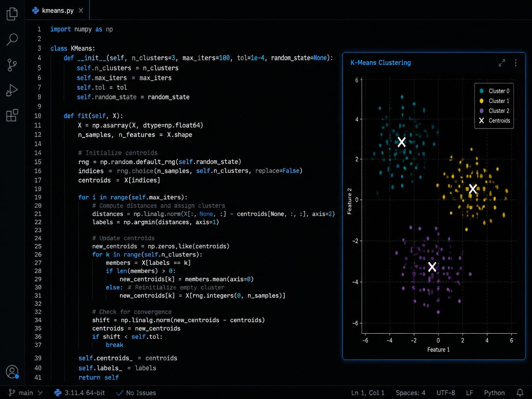Screen dimensions: 532x399
Task: Toggle Cluster 2 legend entry
Action: tap(494, 111)
